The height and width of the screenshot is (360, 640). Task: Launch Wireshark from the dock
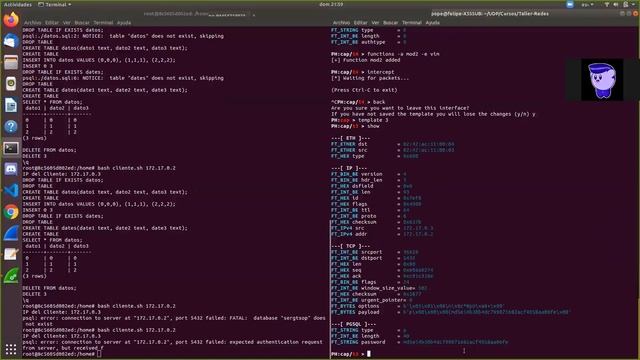(11, 233)
